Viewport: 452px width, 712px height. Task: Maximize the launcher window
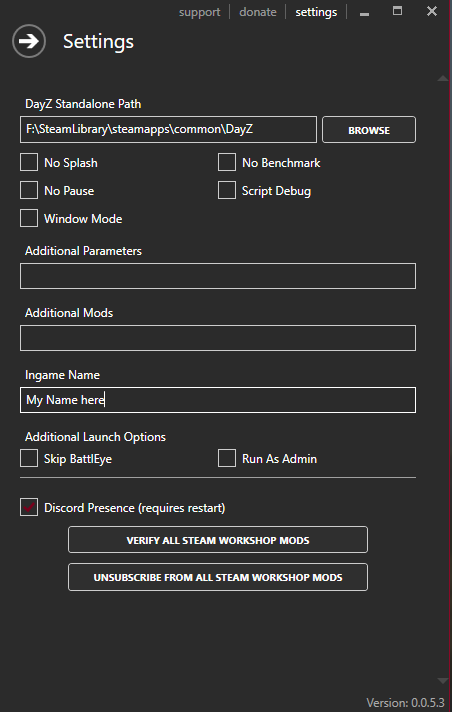pyautogui.click(x=397, y=11)
